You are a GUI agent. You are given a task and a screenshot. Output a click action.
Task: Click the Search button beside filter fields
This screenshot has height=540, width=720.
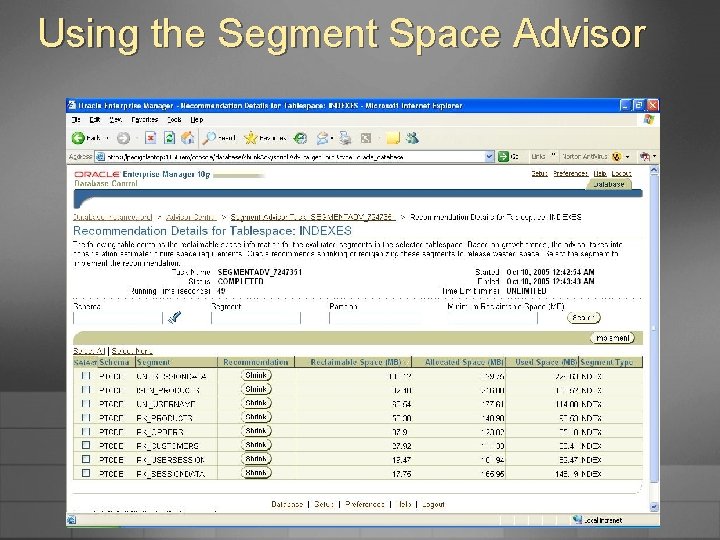[584, 317]
